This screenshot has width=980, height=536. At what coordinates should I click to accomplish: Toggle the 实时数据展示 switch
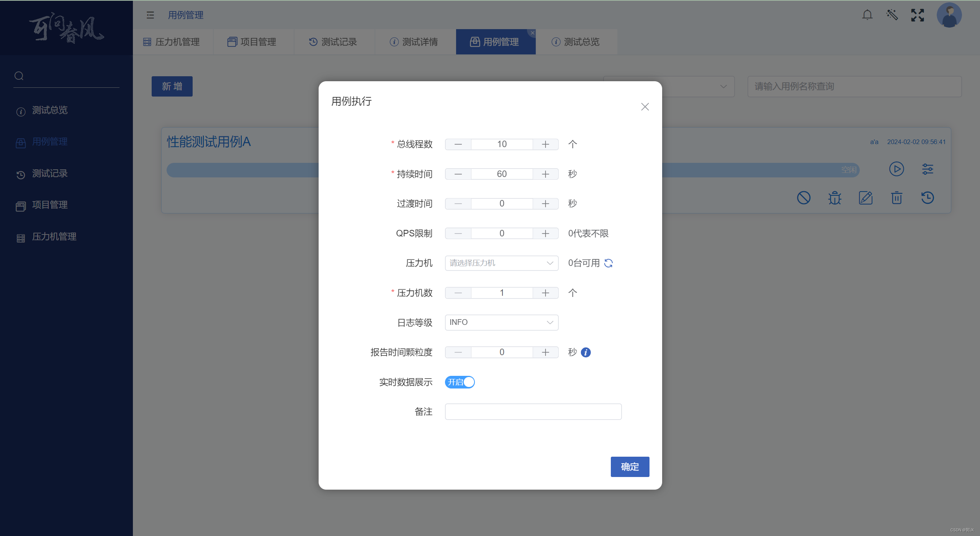tap(460, 382)
